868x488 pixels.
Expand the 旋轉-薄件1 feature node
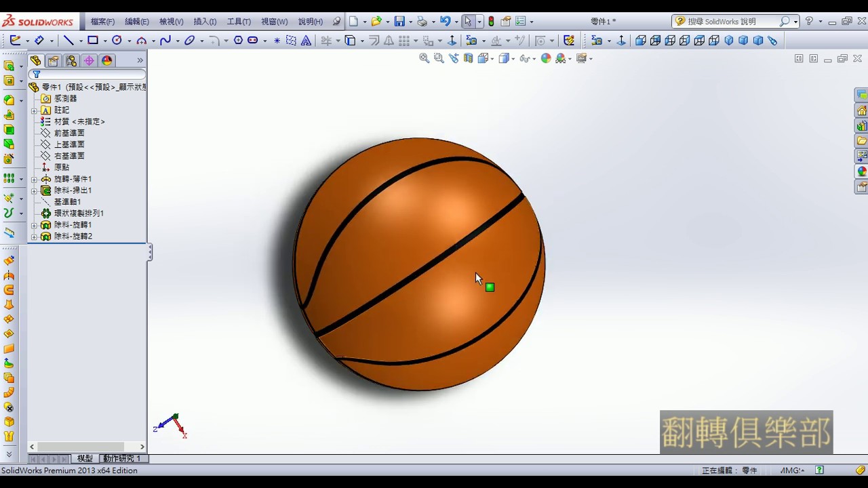coord(34,179)
